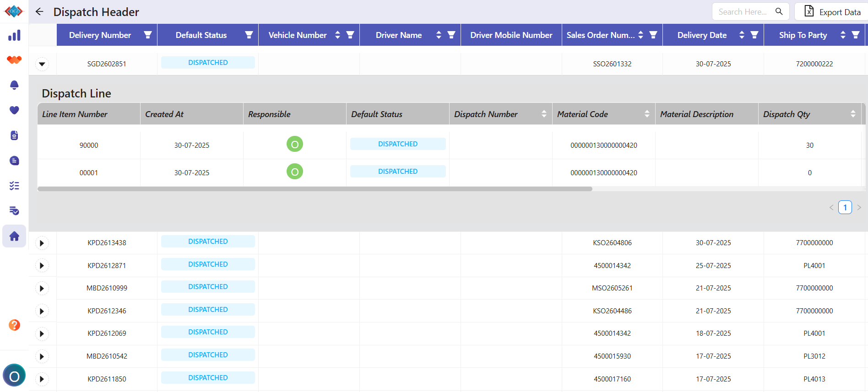The image size is (868, 392).
Task: Click the app logo at top left
Action: [x=14, y=11]
